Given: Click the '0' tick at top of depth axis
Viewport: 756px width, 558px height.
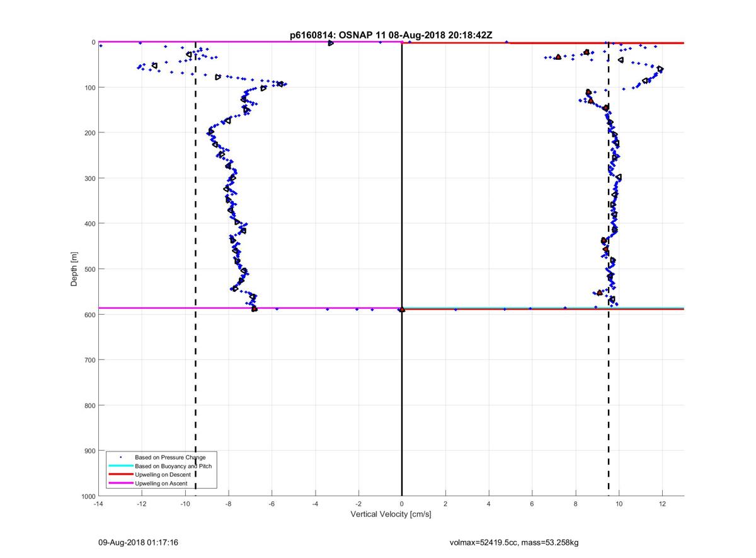Looking at the screenshot, I should 93,42.
